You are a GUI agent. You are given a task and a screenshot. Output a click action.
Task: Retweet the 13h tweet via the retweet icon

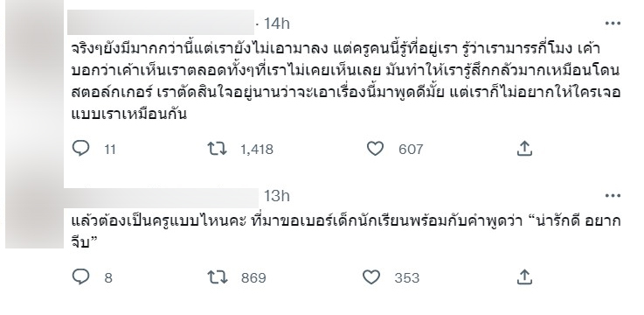217,277
